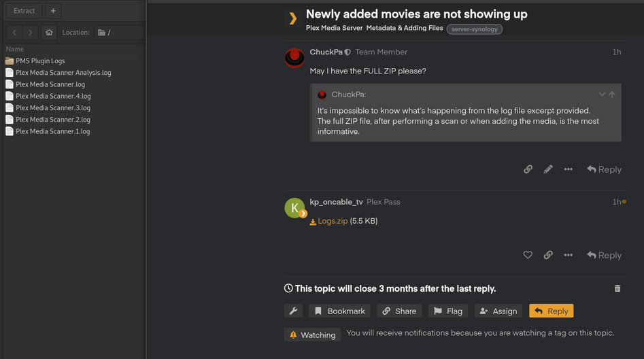Click the shield moderator icon beside ChuckPa
The width and height of the screenshot is (644, 359).
348,52
